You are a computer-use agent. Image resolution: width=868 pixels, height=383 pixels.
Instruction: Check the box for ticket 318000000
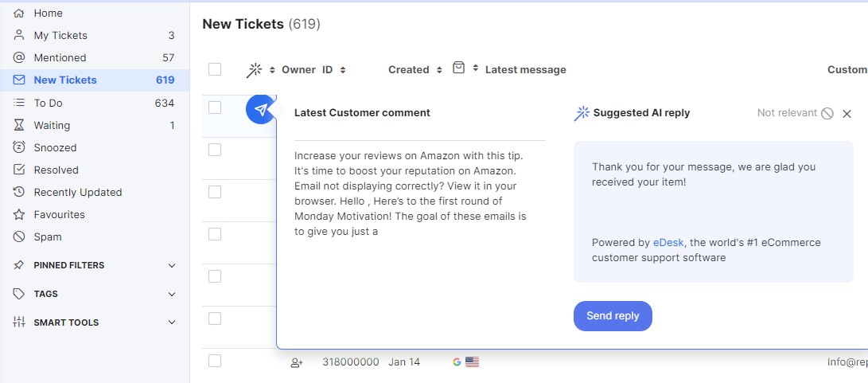click(x=215, y=361)
